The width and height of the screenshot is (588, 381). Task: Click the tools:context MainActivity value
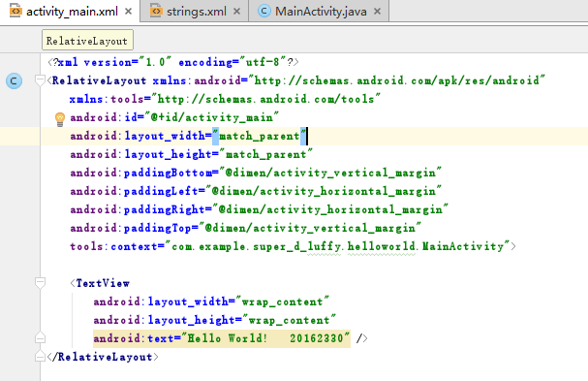337,246
